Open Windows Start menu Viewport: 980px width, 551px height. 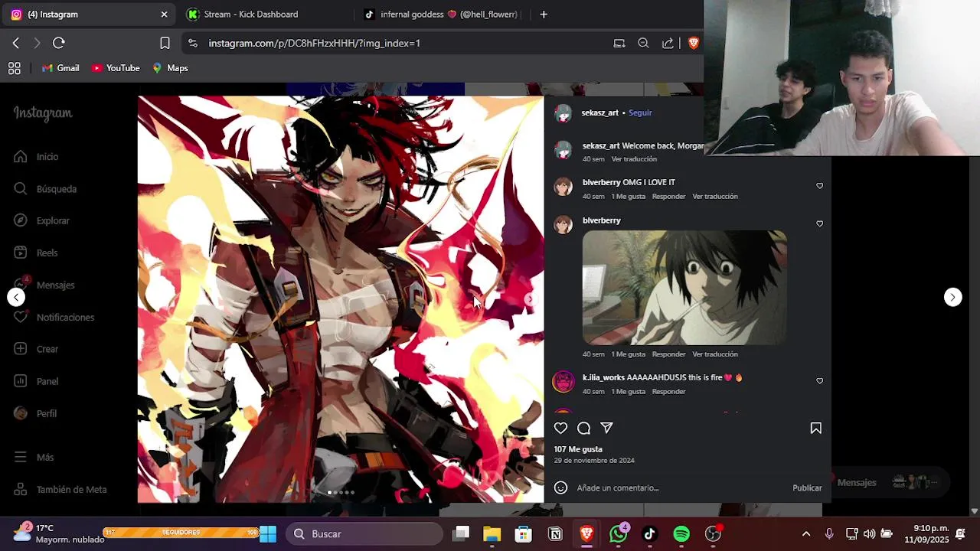pos(268,533)
